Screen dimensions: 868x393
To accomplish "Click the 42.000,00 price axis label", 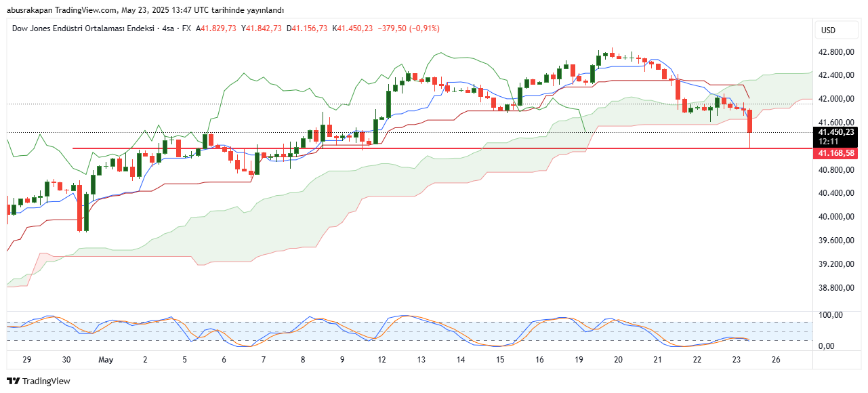I will (837, 99).
